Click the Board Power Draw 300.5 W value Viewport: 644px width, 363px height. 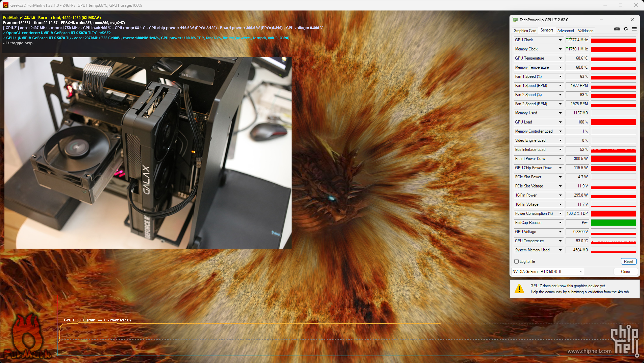pyautogui.click(x=577, y=159)
